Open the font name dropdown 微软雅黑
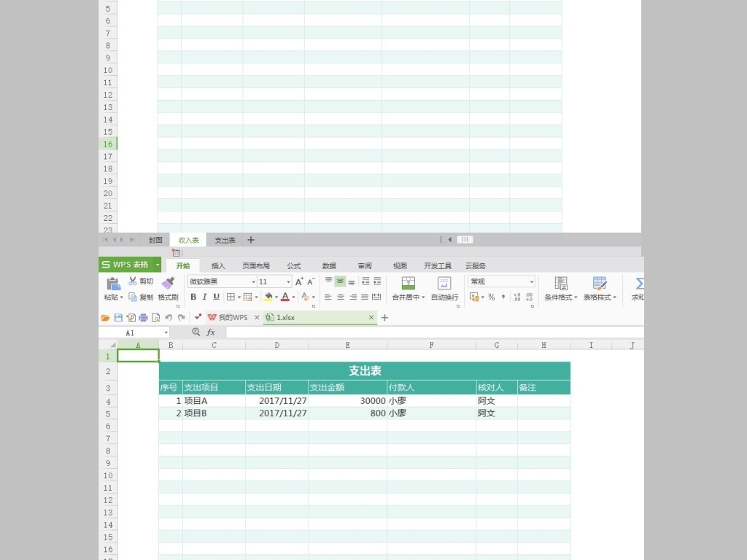 [253, 282]
